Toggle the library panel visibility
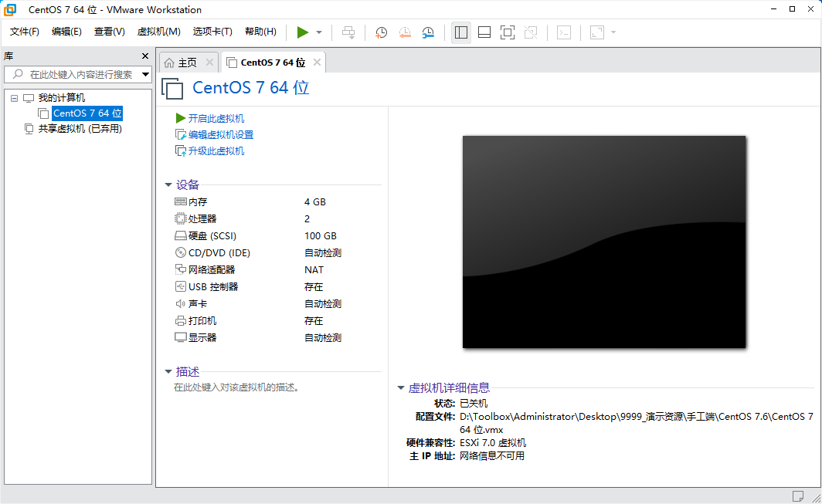 461,32
